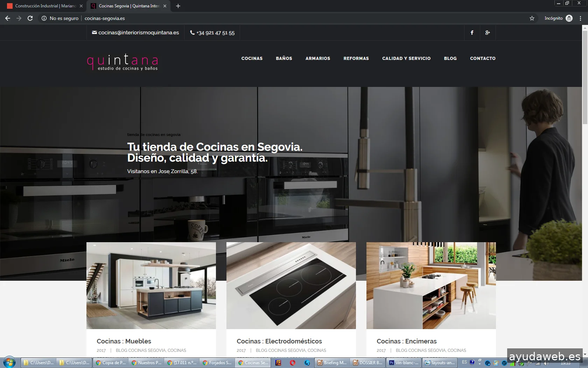
Task: Go to the CONTACTO page
Action: pos(482,59)
